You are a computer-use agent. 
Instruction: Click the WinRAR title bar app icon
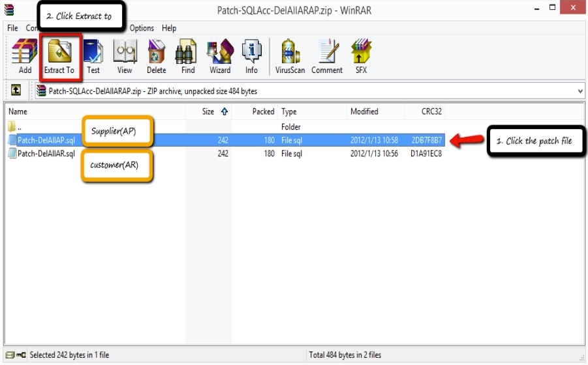pyautogui.click(x=9, y=10)
